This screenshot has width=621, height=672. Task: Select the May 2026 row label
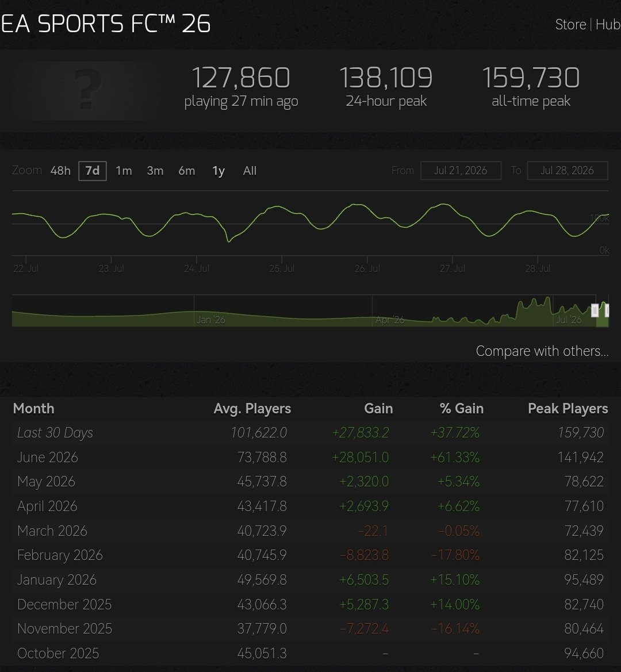46,482
